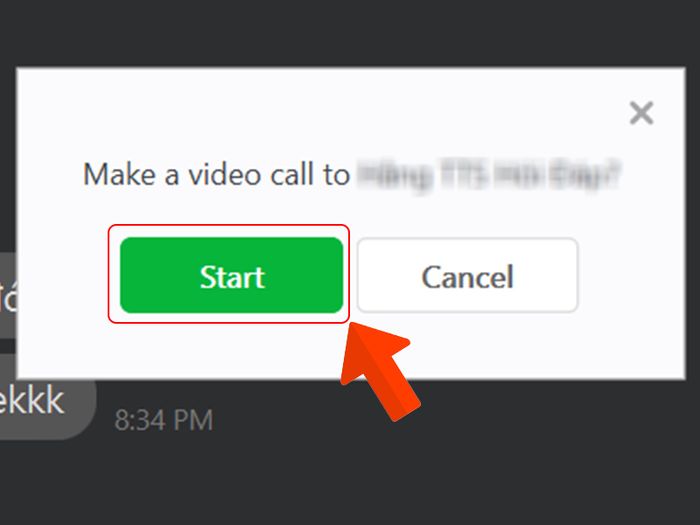Select the 'Make a video call to' text
This screenshot has height=525, width=700.
point(216,174)
